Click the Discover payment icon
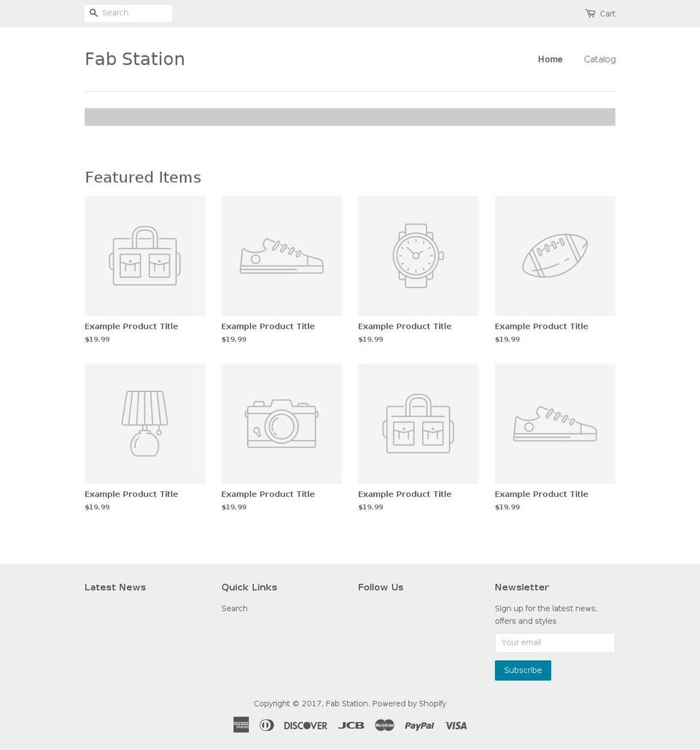This screenshot has height=750, width=700. coord(306,726)
